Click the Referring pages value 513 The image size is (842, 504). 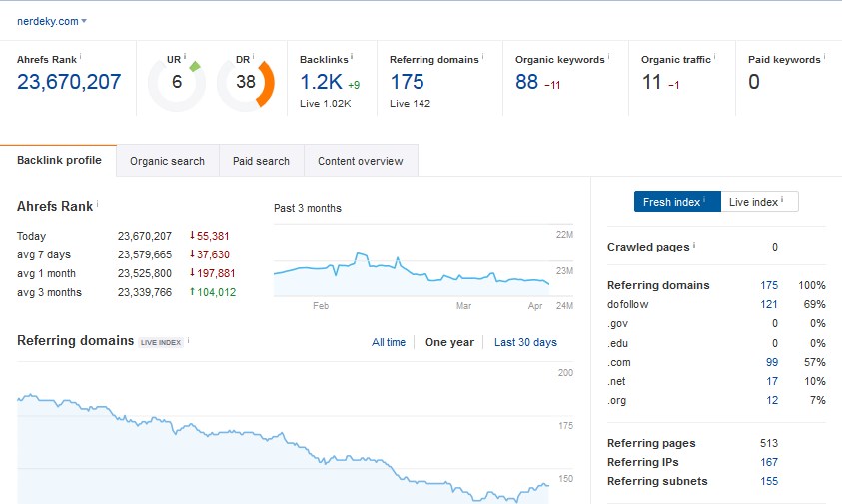pyautogui.click(x=769, y=443)
